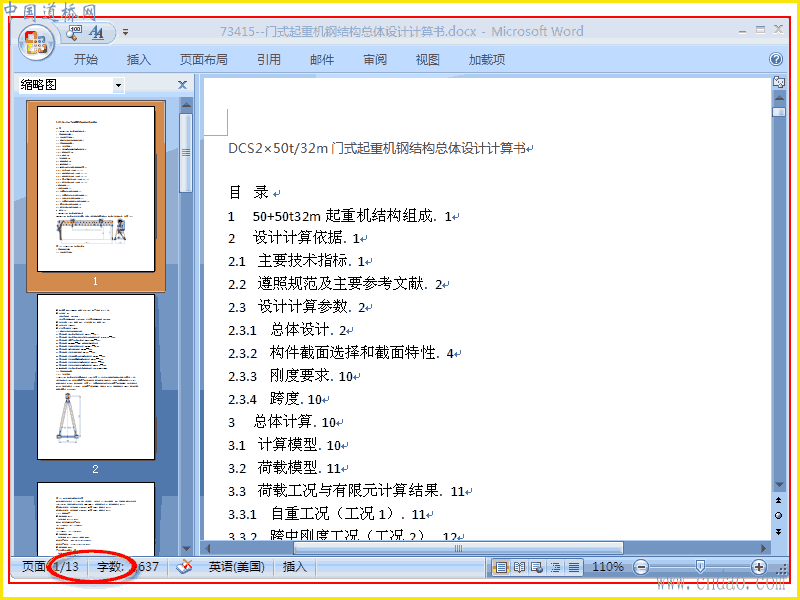Expand the 缩略图 pane dropdown
Viewport: 800px width, 600px height.
118,85
